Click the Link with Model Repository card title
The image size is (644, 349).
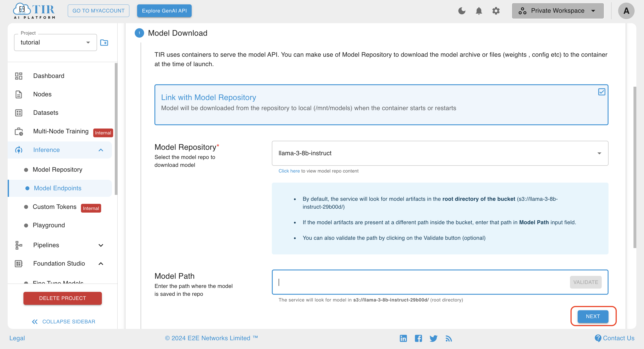coord(209,97)
